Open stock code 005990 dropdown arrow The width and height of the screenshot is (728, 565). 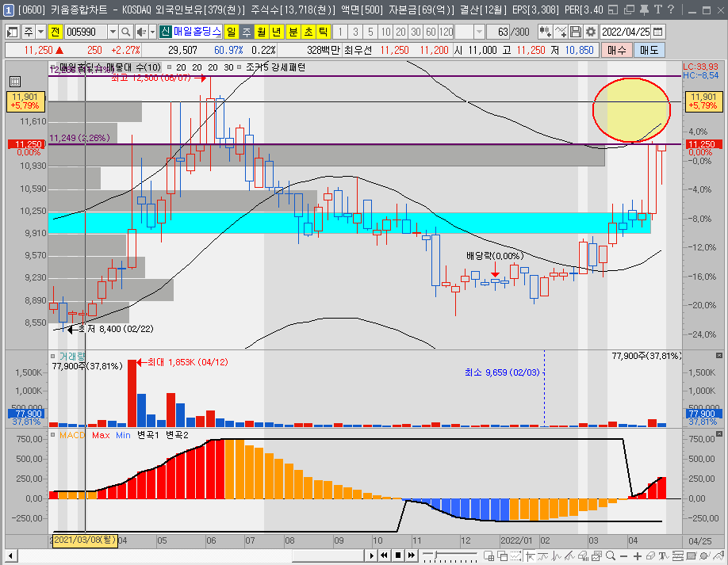click(113, 32)
